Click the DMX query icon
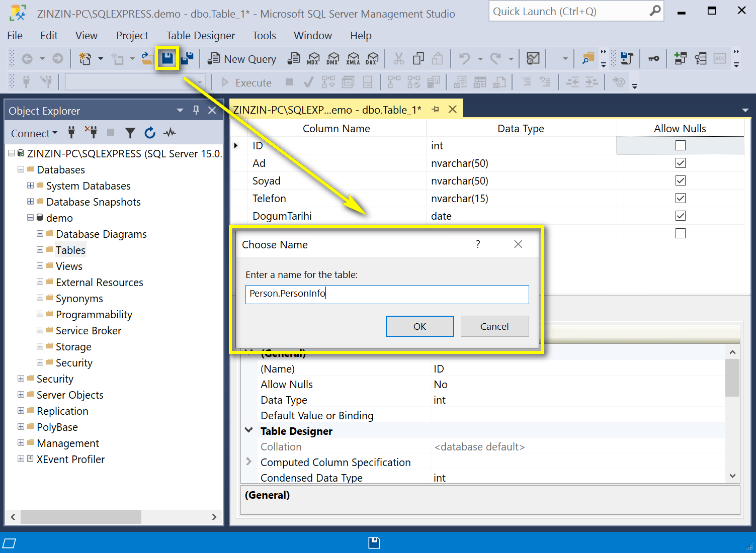Viewport: 756px width, 553px height. [332, 59]
